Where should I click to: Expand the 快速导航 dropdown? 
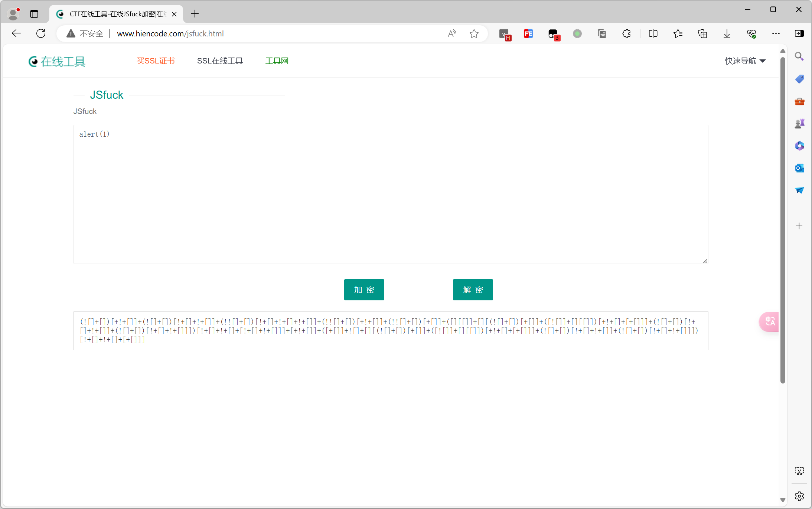tap(745, 61)
